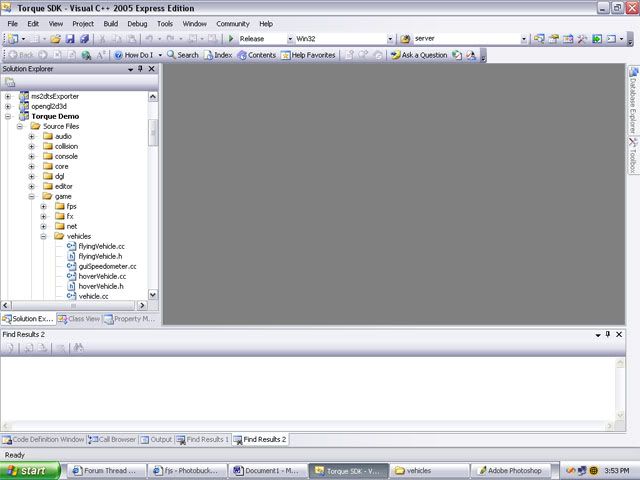This screenshot has width=640, height=480.
Task: Click the Properties icon in Solution Explorer
Action: coord(10,82)
